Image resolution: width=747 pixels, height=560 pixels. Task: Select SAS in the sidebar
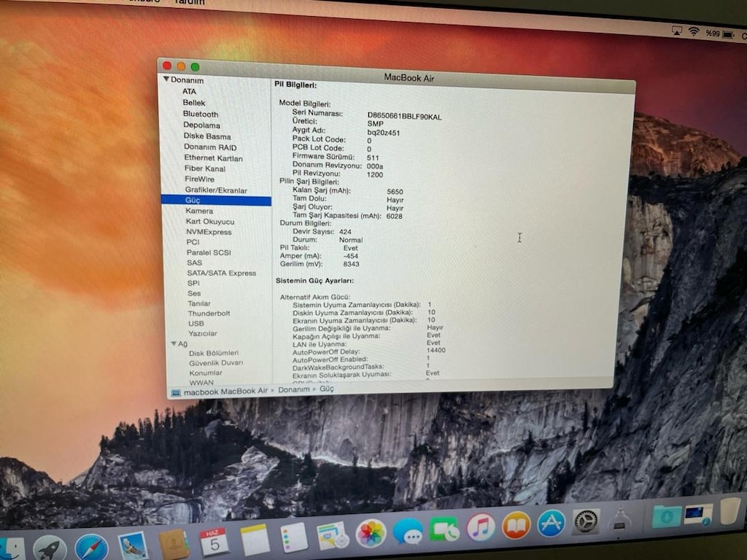tap(194, 262)
